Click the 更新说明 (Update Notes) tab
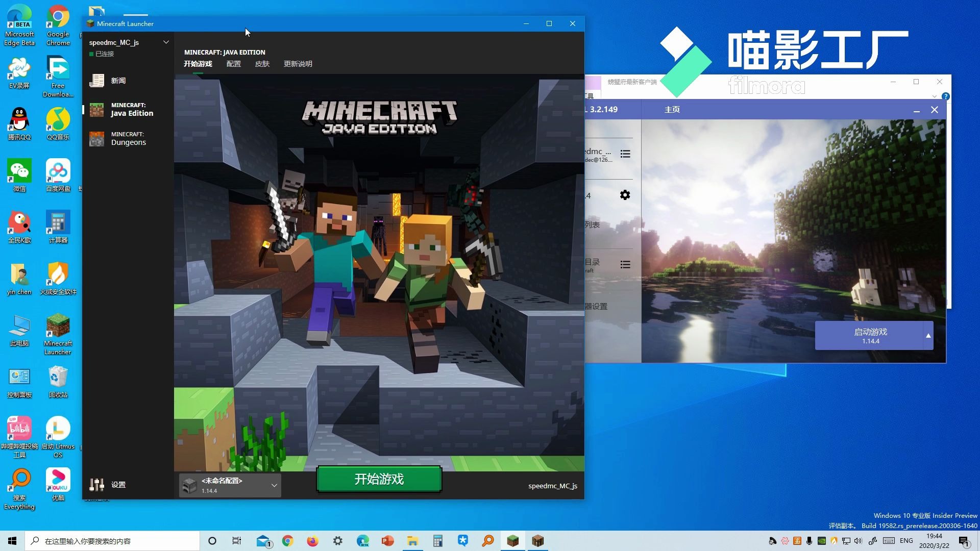This screenshot has height=551, width=980. (x=298, y=63)
